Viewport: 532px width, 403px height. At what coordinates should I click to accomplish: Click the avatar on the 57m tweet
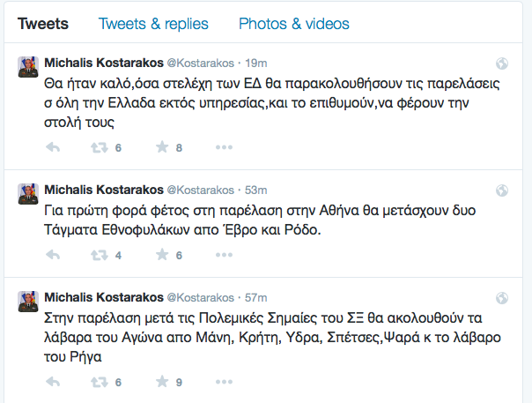[x=27, y=302]
